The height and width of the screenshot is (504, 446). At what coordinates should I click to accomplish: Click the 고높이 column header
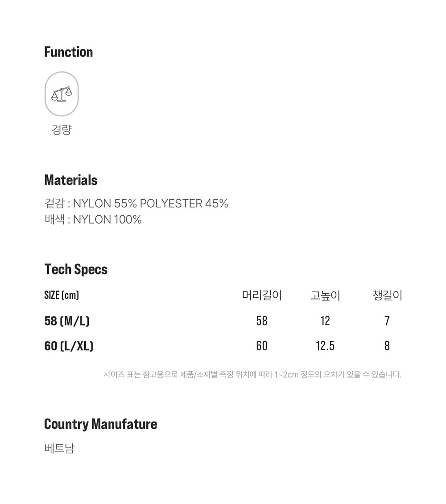pos(325,295)
